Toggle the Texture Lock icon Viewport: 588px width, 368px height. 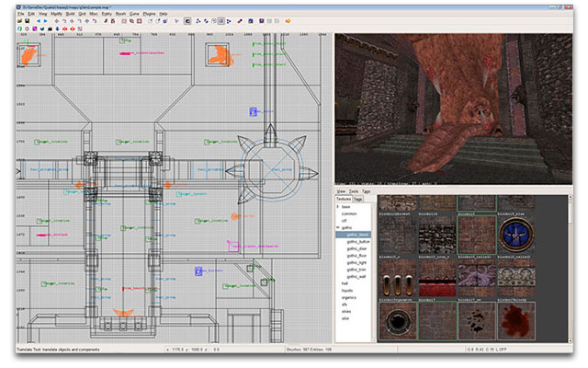[240, 21]
